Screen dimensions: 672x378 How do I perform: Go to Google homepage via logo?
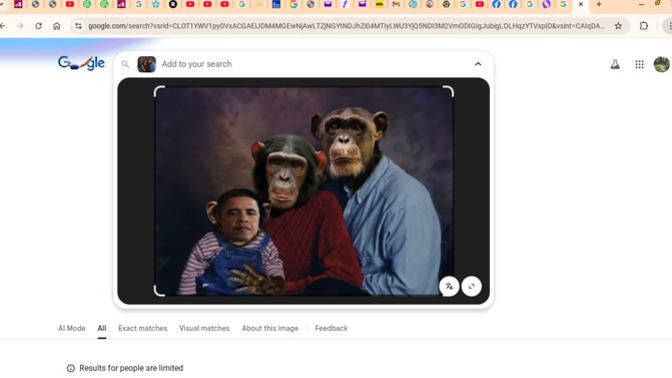tap(81, 63)
